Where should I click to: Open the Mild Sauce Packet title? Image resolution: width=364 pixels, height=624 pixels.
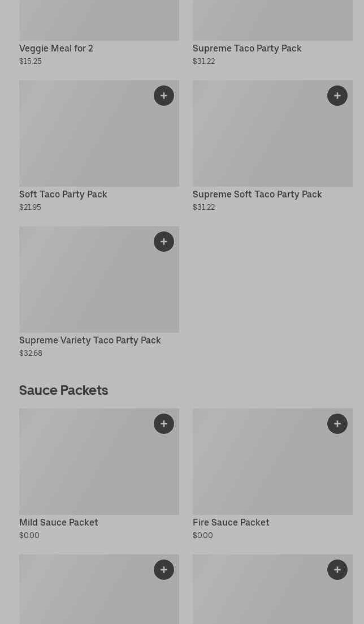coord(58,523)
